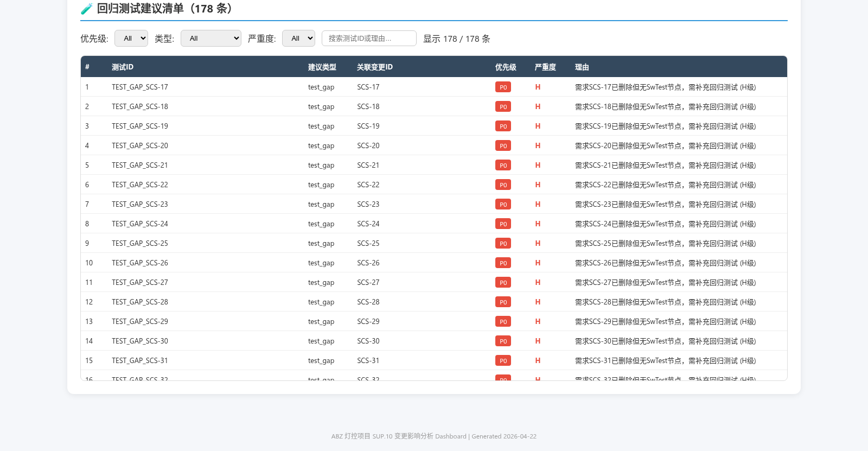Click the H severity mark in row SCS-26
868x451 pixels.
tap(538, 263)
